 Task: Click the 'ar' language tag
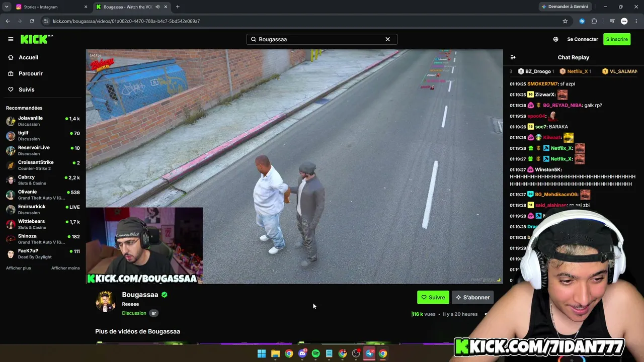154,313
